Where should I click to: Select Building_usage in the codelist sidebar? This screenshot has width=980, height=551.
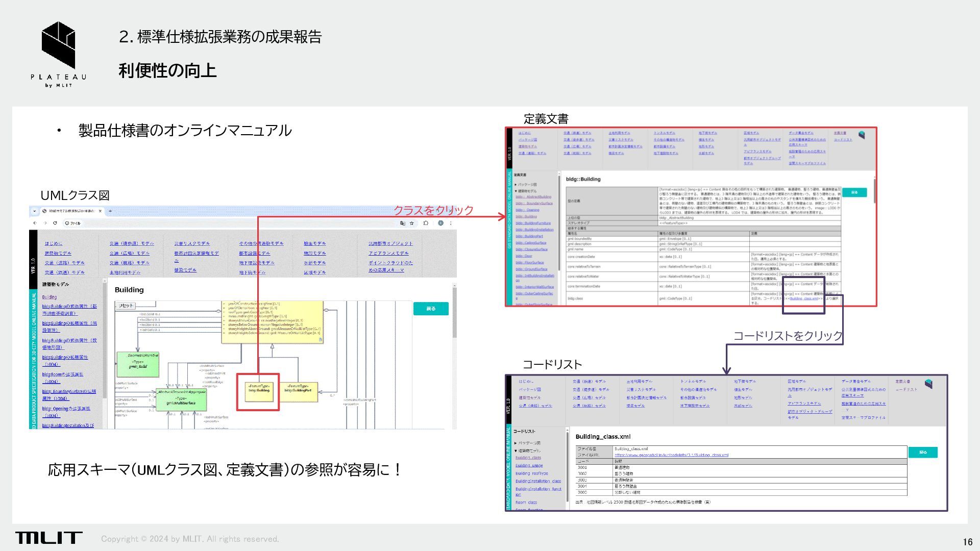(x=529, y=465)
